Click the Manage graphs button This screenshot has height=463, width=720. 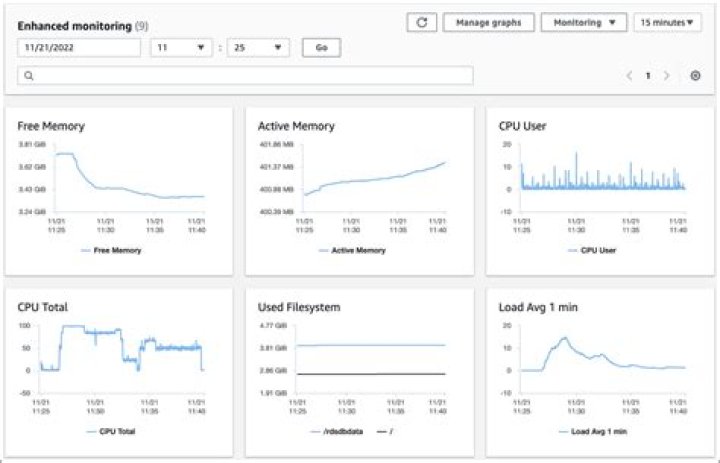pos(488,22)
